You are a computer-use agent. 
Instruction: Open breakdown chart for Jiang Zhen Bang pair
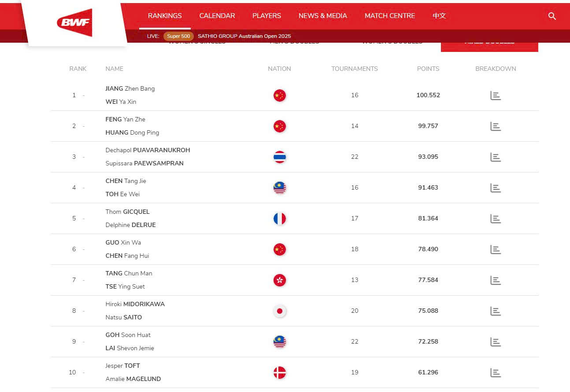click(x=496, y=95)
